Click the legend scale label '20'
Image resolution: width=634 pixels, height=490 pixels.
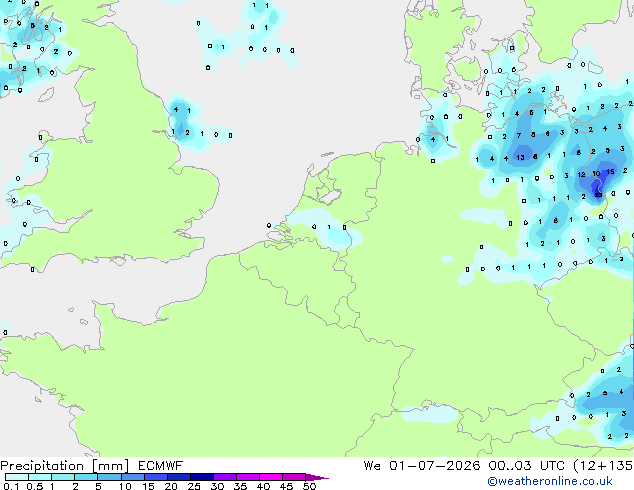pos(171,486)
